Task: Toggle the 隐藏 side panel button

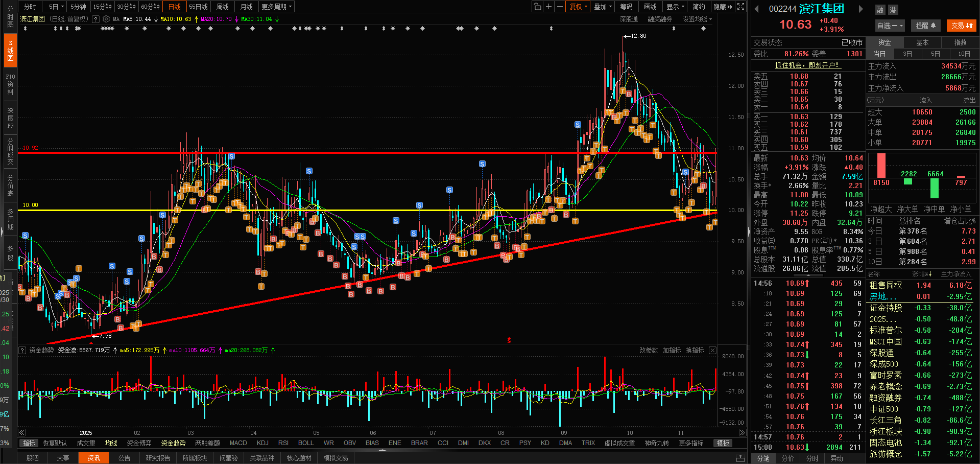Action: tap(723, 7)
